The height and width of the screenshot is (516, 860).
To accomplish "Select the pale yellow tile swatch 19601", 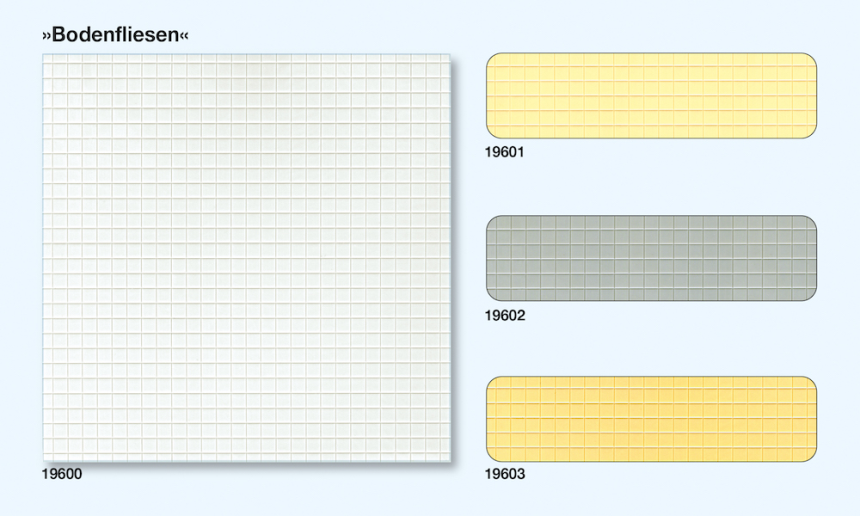I will [651, 96].
